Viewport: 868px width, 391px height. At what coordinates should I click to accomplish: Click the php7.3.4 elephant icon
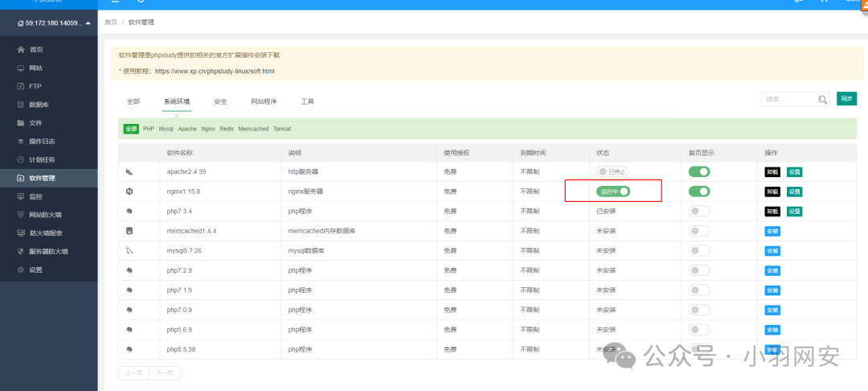pos(129,211)
